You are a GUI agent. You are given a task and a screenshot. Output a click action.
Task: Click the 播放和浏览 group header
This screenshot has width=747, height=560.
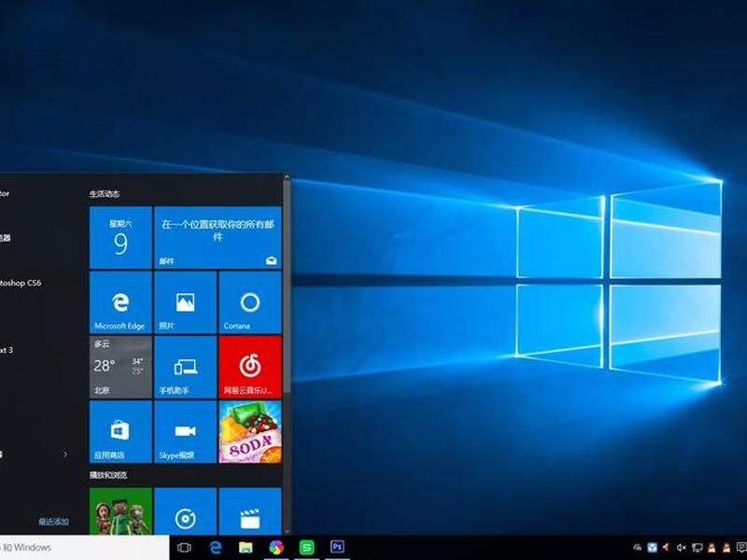[x=108, y=475]
